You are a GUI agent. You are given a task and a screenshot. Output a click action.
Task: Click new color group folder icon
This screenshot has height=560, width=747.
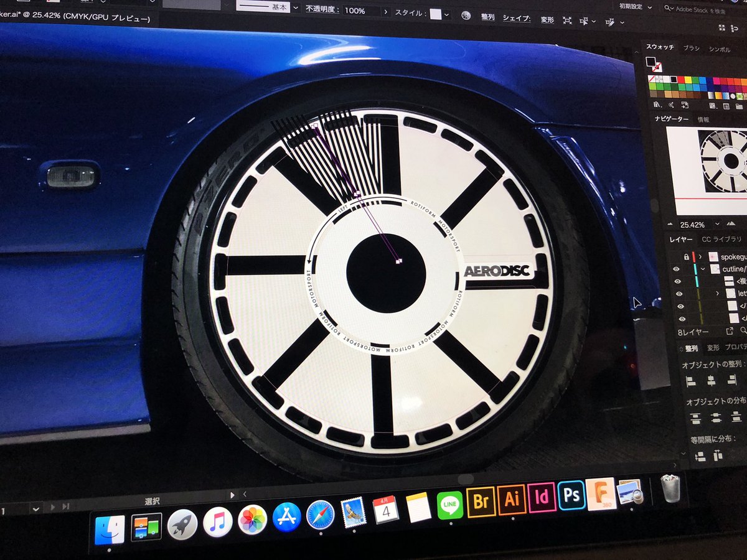pos(739,106)
